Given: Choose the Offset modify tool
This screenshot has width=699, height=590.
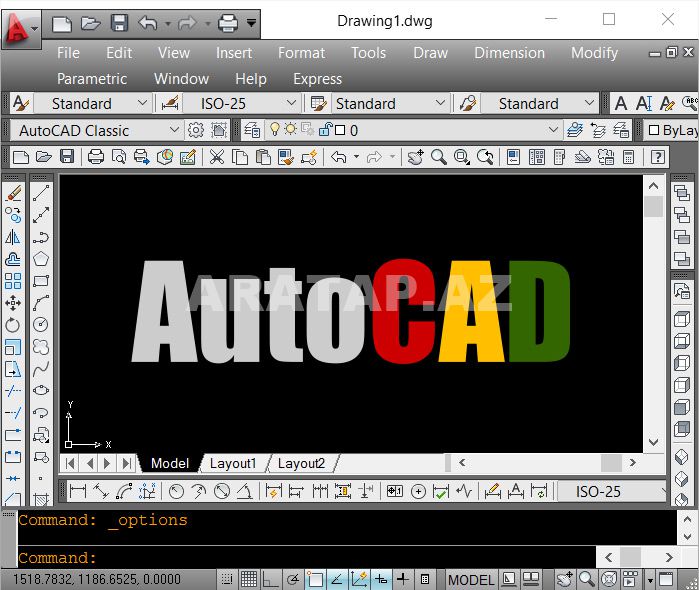Looking at the screenshot, I should pyautogui.click(x=13, y=259).
